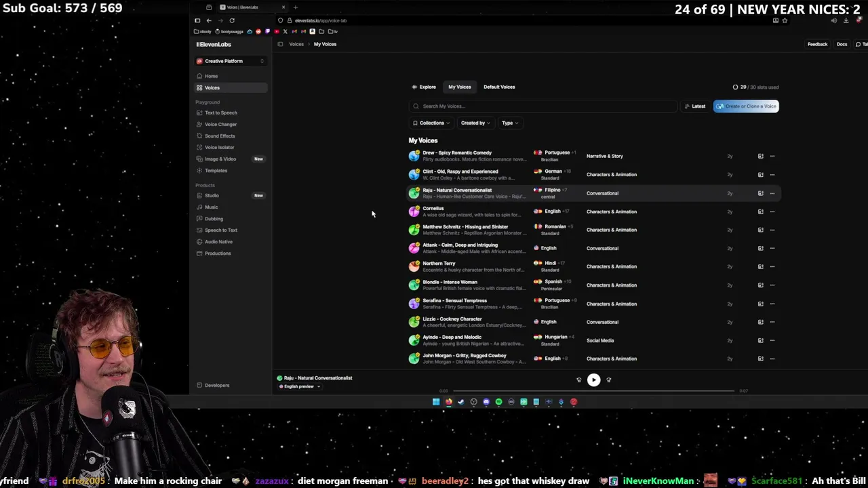Expand the Creative Platform switcher
The image size is (868, 488).
pos(231,61)
